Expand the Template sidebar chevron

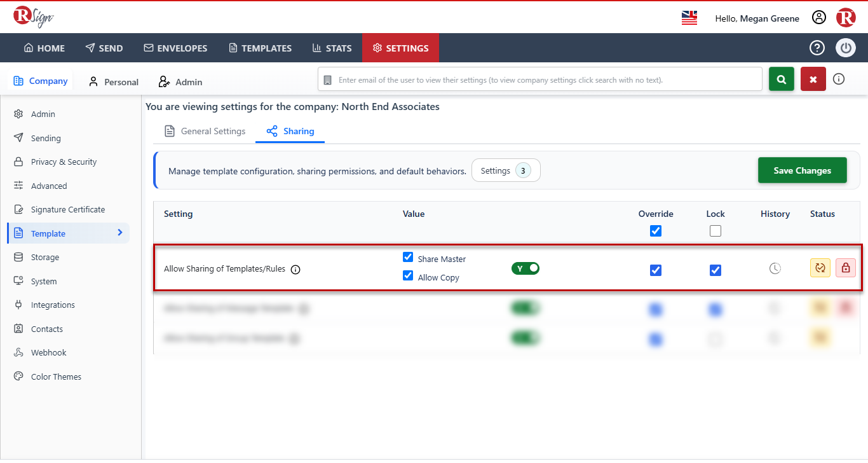click(x=120, y=233)
